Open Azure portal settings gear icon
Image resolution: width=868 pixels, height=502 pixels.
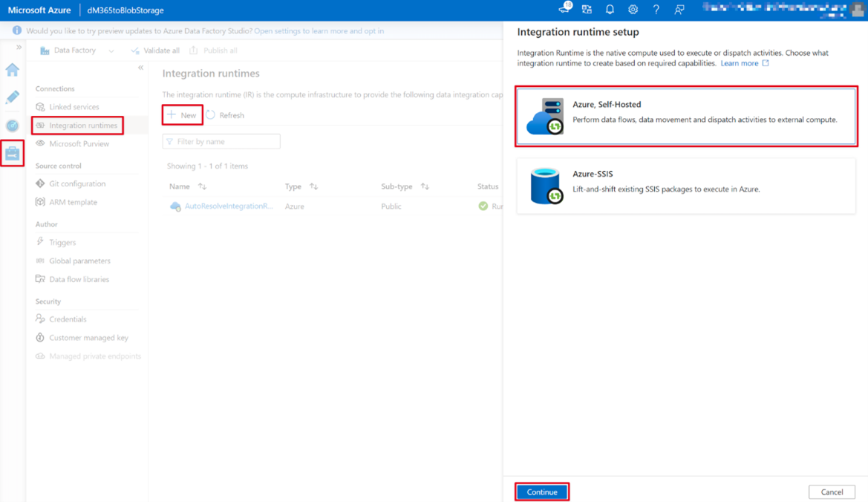pyautogui.click(x=633, y=9)
